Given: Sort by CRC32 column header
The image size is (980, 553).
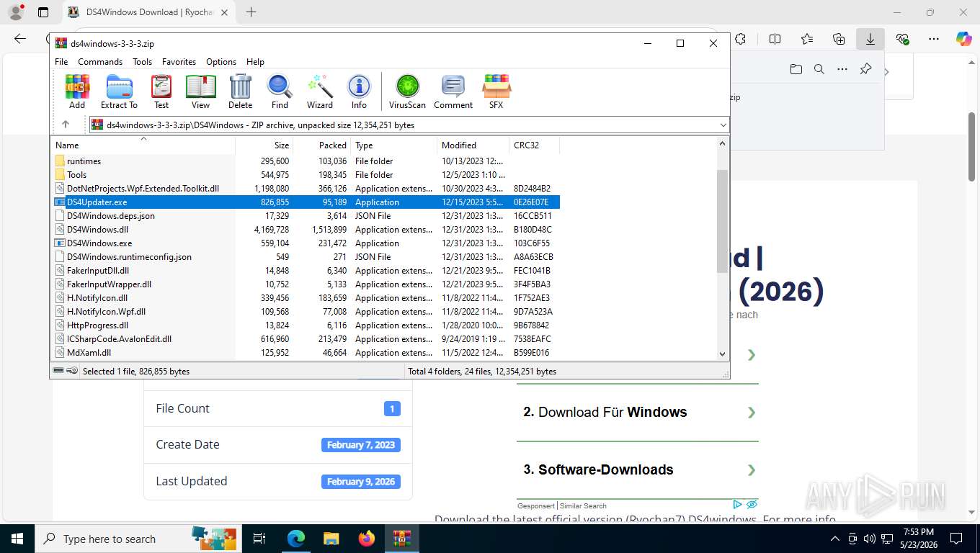Looking at the screenshot, I should (x=534, y=145).
